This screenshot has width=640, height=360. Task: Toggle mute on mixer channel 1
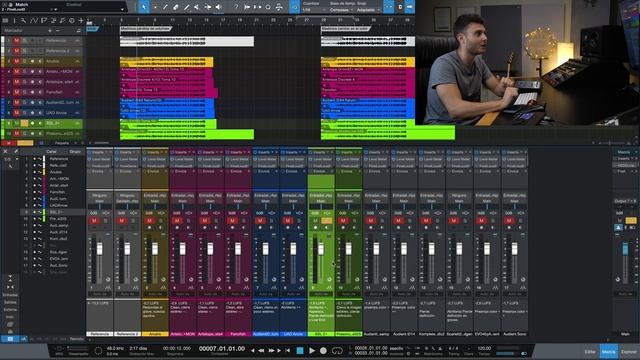point(94,221)
